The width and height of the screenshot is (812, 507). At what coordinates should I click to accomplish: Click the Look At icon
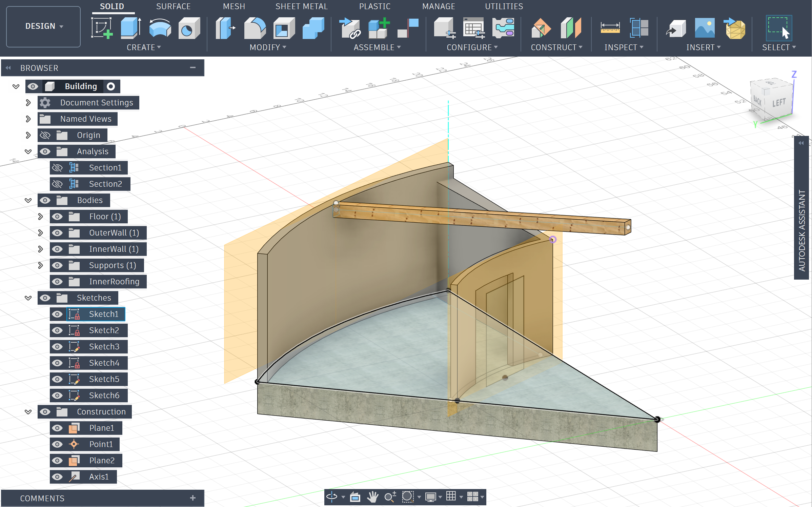pyautogui.click(x=355, y=497)
